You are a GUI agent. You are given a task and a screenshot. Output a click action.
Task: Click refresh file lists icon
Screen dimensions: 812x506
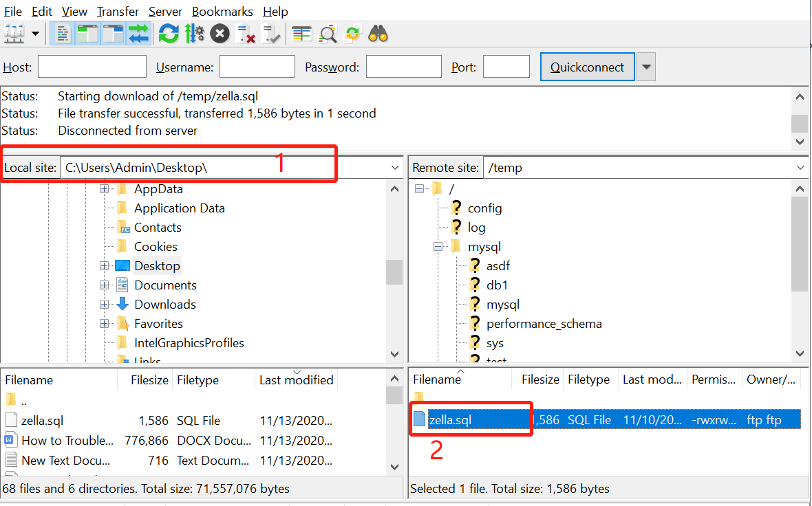(x=169, y=33)
